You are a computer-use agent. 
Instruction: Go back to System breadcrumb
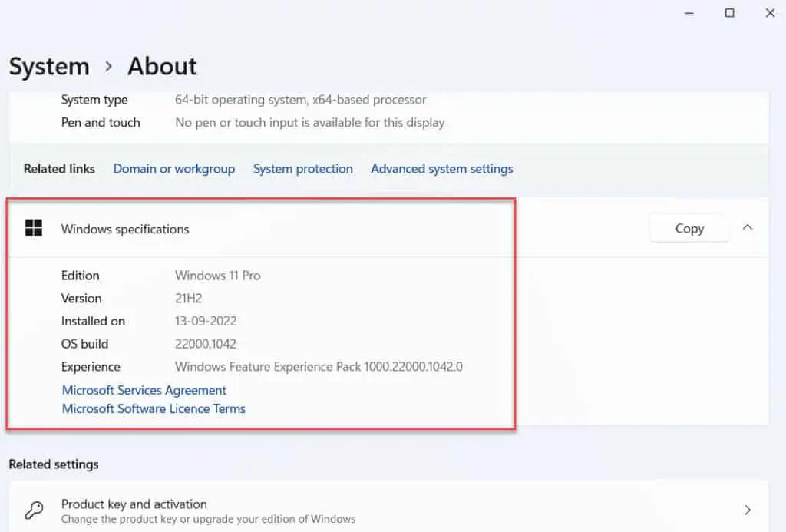tap(49, 66)
